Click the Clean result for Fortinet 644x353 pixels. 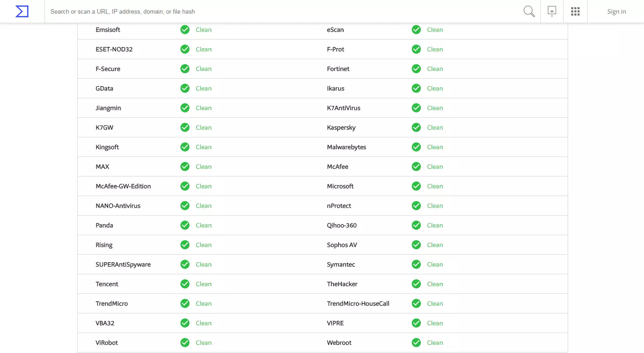click(x=435, y=69)
